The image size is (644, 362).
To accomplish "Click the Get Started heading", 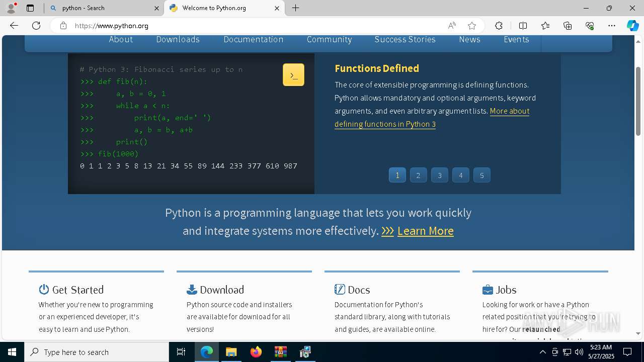I will 78,290.
